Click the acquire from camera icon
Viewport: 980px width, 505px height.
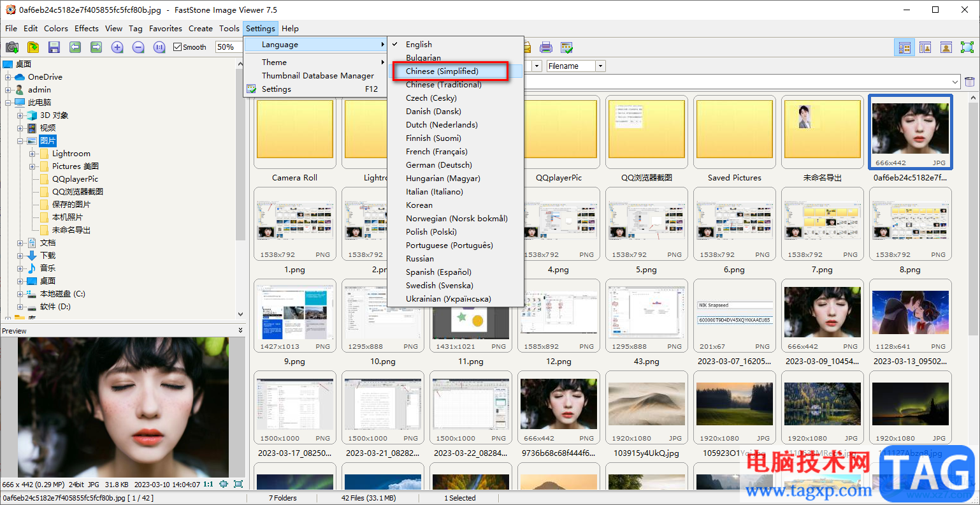click(12, 47)
